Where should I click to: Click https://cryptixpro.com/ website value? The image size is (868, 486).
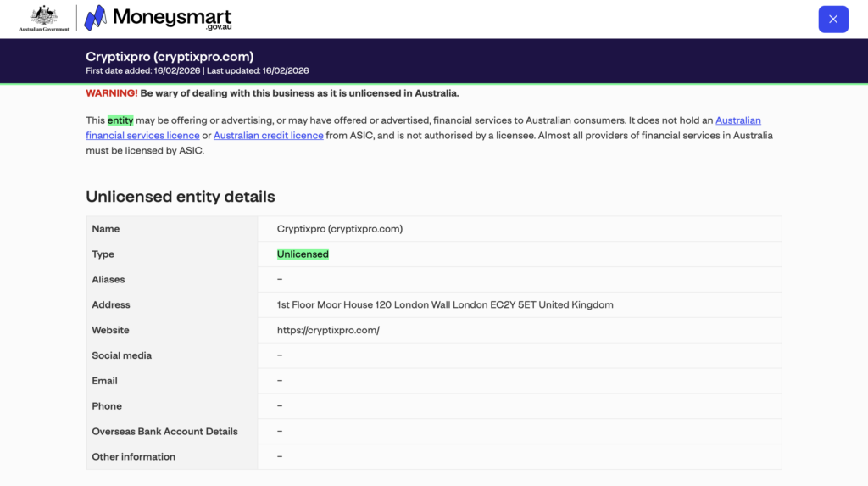click(x=328, y=330)
